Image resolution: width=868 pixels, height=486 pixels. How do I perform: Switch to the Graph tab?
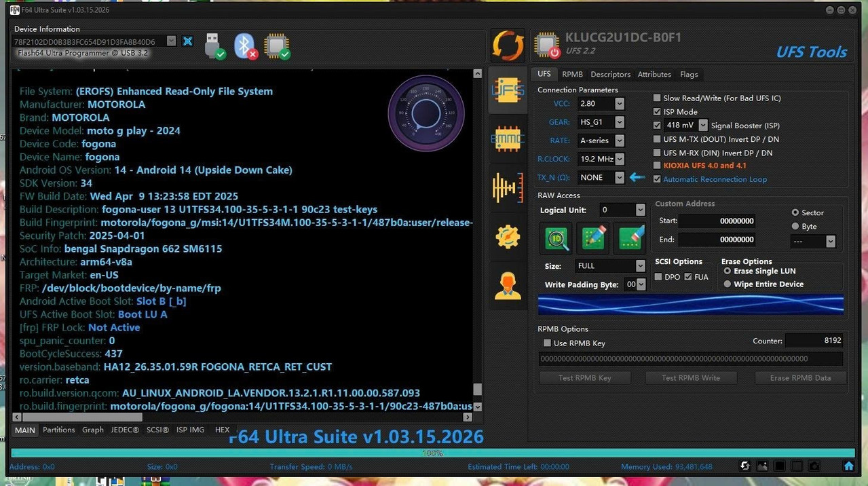click(93, 430)
